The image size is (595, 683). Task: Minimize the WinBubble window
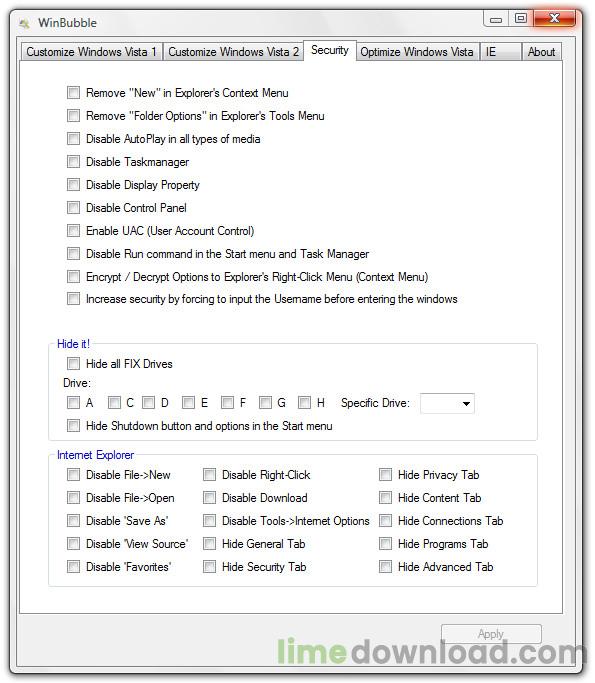tap(496, 19)
